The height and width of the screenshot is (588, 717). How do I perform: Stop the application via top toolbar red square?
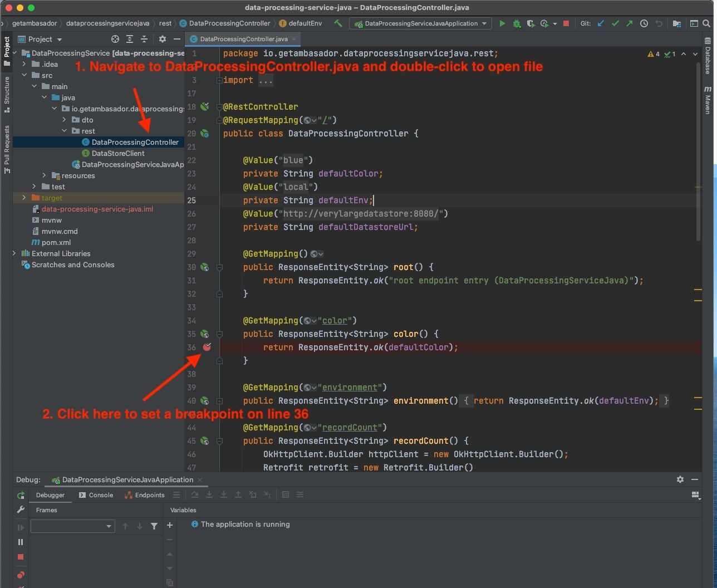tap(566, 23)
